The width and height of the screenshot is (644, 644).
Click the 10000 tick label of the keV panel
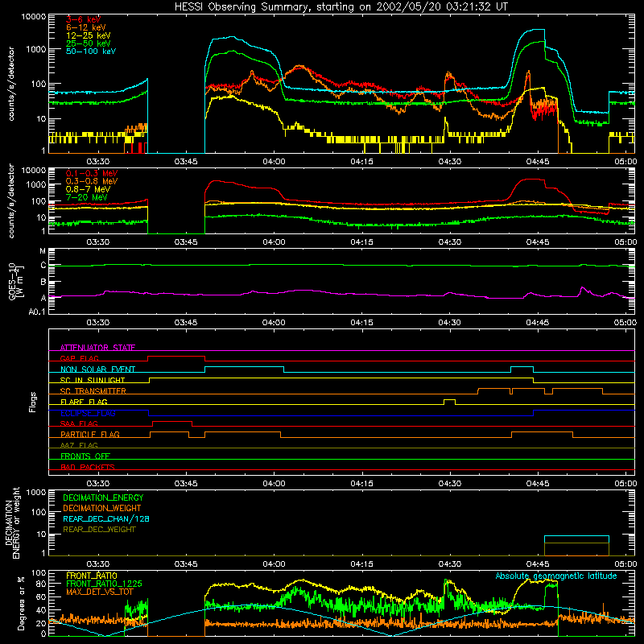(x=34, y=16)
